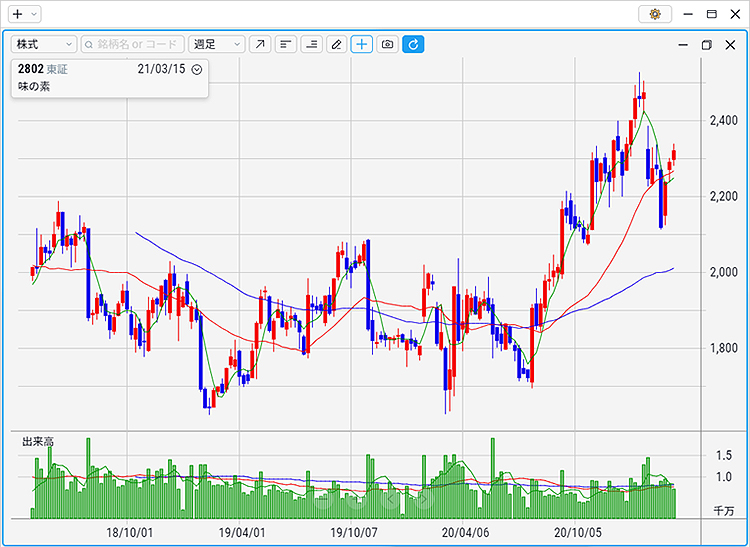
Task: Click the 19/04/01 date axis label
Action: 242,532
